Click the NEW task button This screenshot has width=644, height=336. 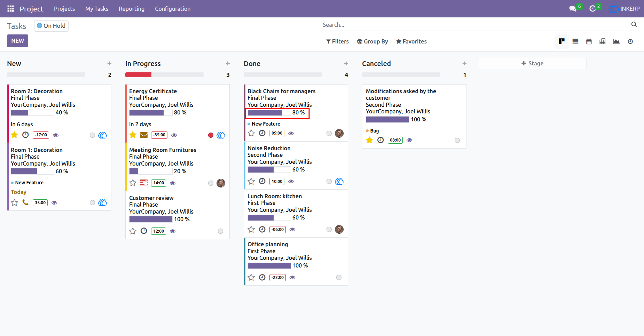pyautogui.click(x=17, y=41)
